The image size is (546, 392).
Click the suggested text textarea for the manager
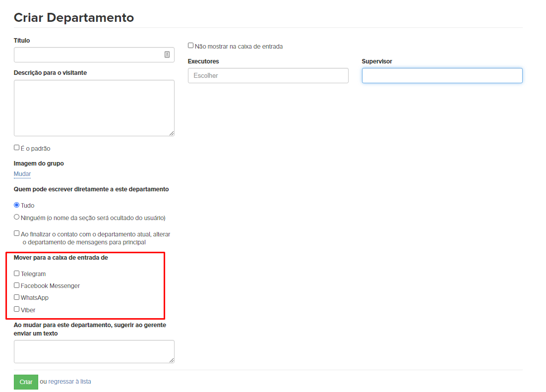coord(94,351)
